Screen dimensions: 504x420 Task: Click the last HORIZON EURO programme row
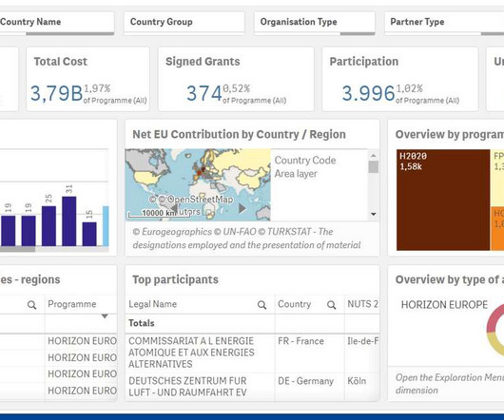point(83,391)
